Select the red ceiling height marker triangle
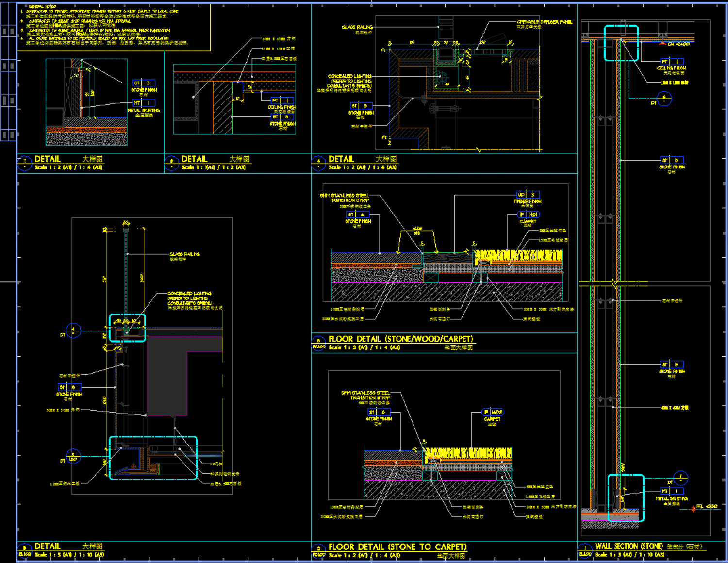The height and width of the screenshot is (563, 728). (662, 43)
